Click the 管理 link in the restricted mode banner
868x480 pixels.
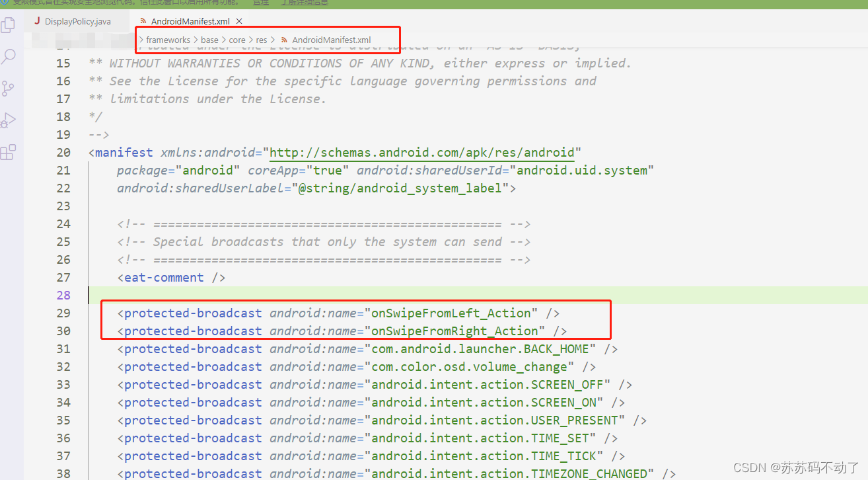point(260,3)
